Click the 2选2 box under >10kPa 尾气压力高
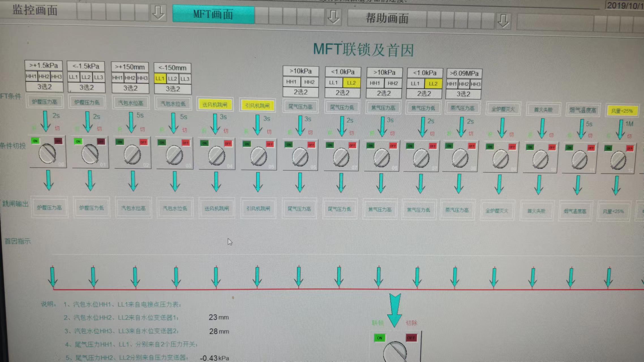The width and height of the screenshot is (644, 362). click(x=300, y=92)
